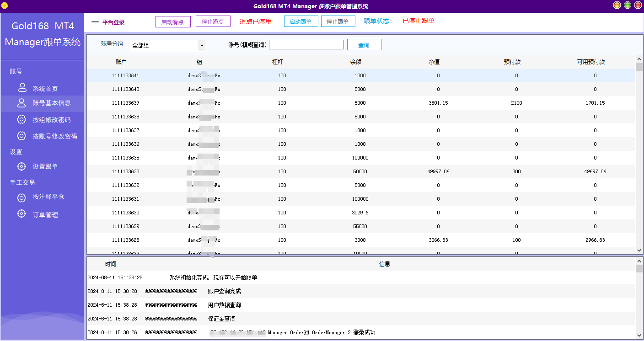This screenshot has width=644, height=341.
Task: Select account row 1111133637
Action: point(361,130)
